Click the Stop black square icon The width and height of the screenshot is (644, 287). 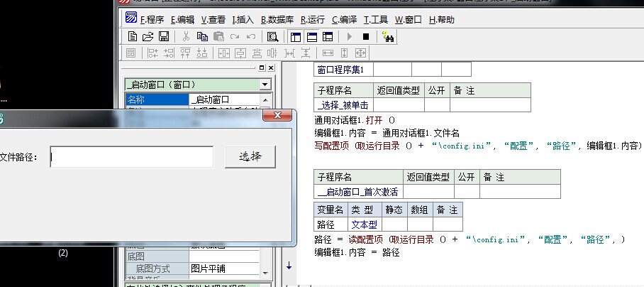click(x=366, y=37)
